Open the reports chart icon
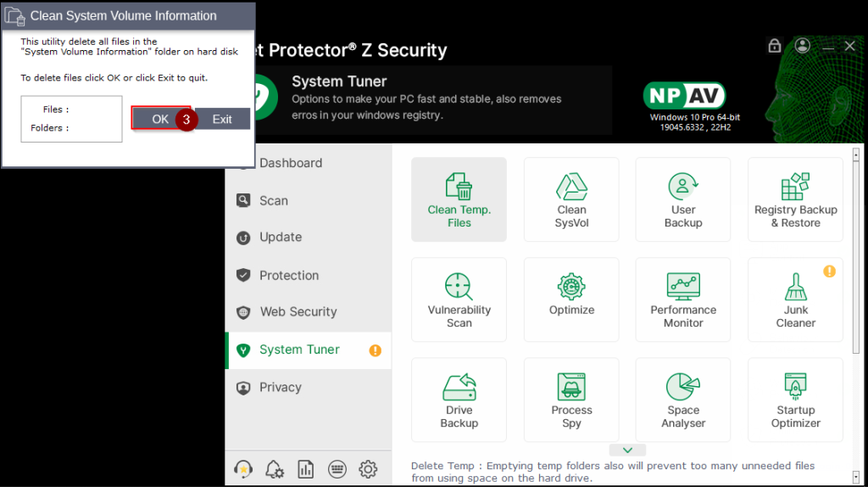868x487 pixels. (306, 468)
